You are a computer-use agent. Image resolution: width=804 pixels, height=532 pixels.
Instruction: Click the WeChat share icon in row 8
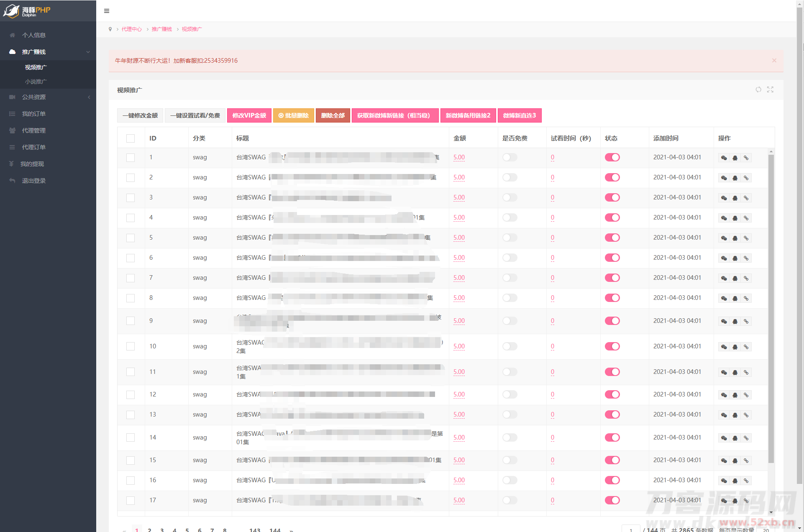click(724, 298)
